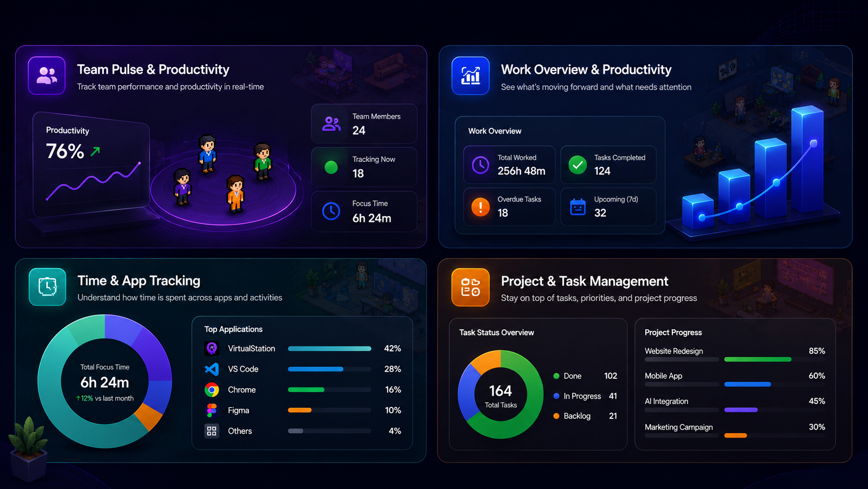Open the Tasks Completed card
868x489 pixels.
pyautogui.click(x=608, y=165)
